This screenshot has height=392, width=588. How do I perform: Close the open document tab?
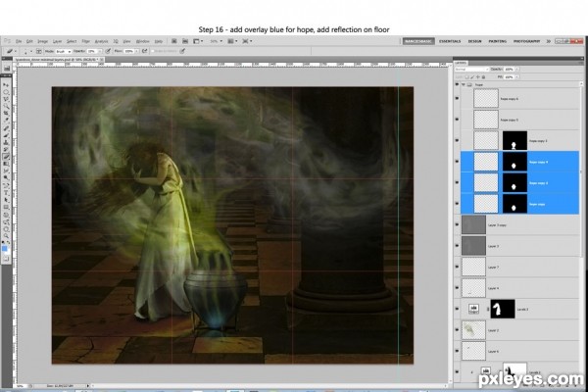pos(102,59)
